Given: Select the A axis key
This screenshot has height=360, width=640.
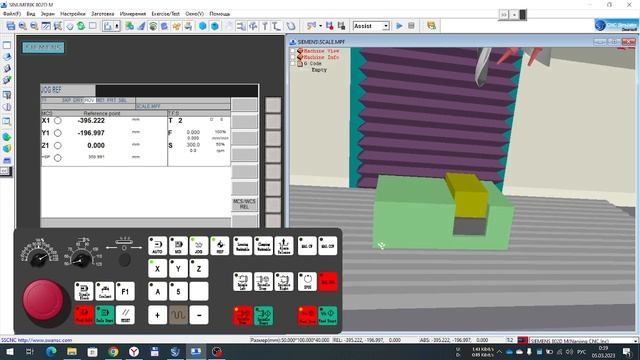Looking at the screenshot, I should (x=158, y=291).
